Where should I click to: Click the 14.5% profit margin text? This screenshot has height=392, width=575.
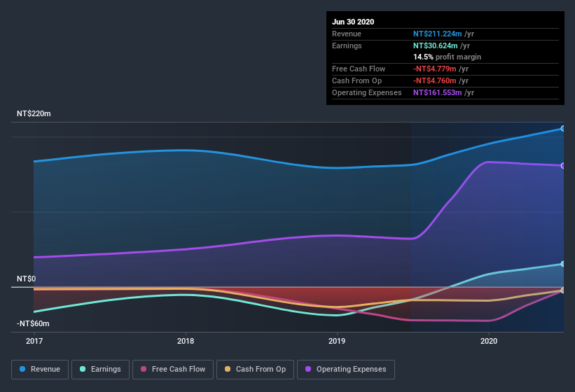[447, 57]
